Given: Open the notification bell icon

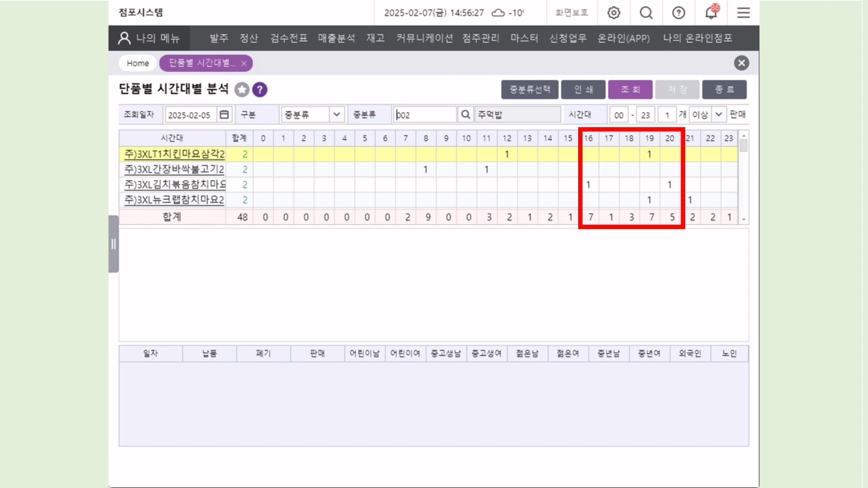Looking at the screenshot, I should 711,13.
